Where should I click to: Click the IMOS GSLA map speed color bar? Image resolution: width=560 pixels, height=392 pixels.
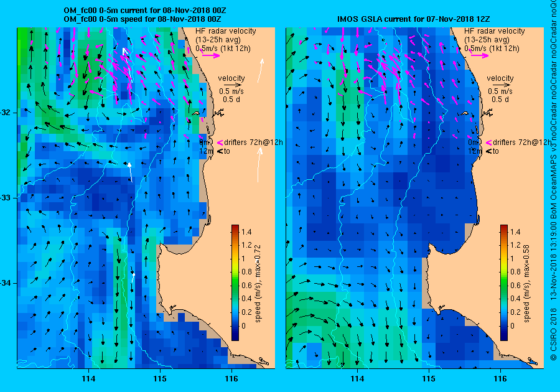click(x=503, y=282)
